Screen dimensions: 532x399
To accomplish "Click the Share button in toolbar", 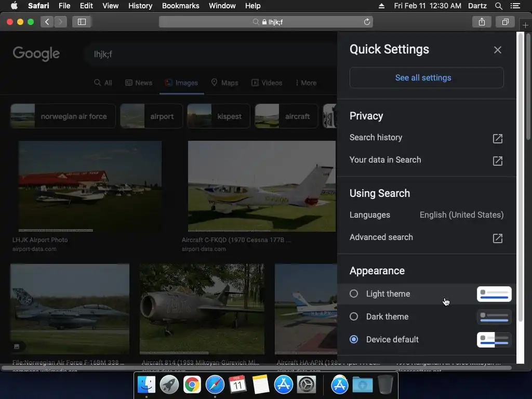I will point(482,22).
